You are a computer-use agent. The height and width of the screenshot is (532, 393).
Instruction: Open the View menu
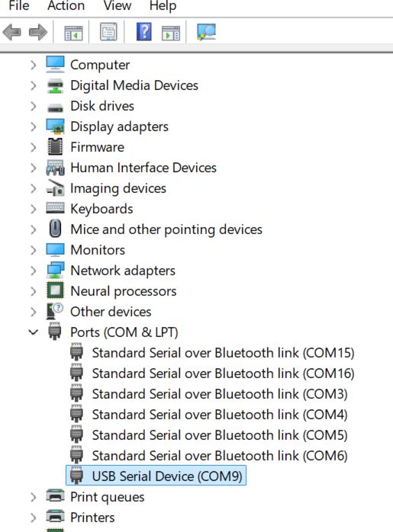118,5
